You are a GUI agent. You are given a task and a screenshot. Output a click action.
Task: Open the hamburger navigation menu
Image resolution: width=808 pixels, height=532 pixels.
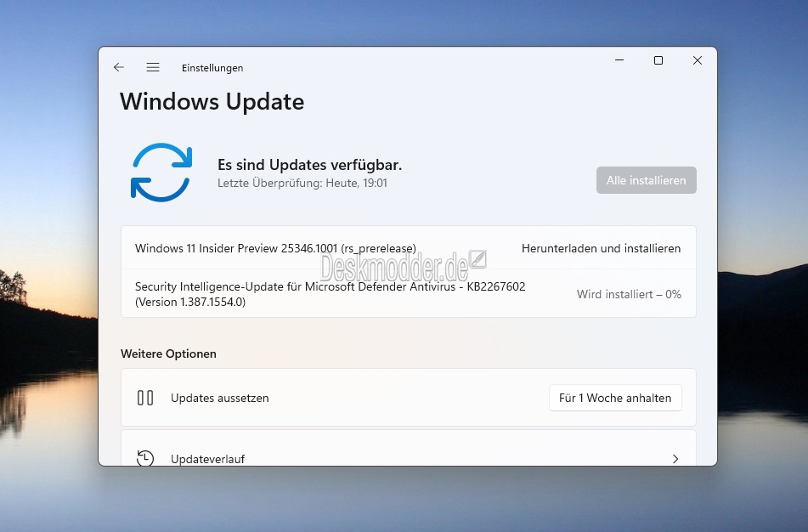153,67
